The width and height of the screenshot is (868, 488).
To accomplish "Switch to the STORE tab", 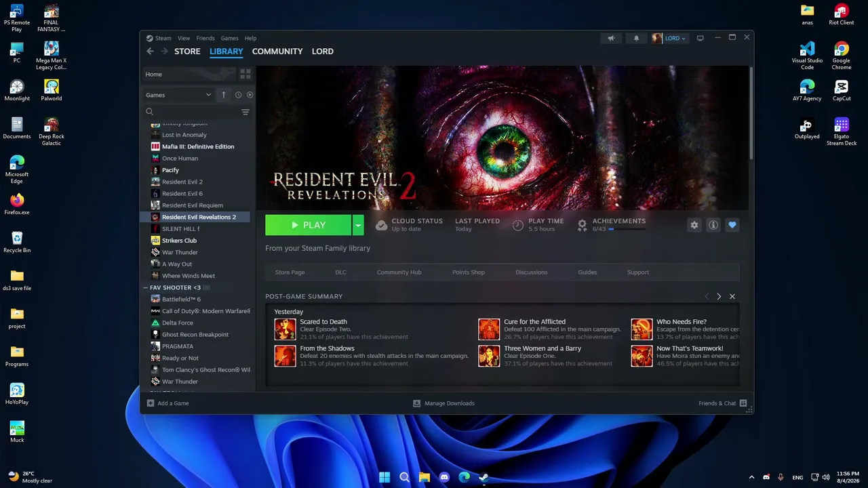I will pyautogui.click(x=187, y=52).
